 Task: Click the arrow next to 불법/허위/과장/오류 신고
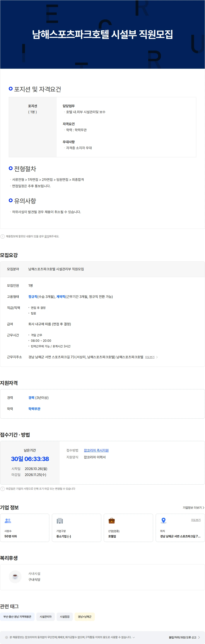199,637
